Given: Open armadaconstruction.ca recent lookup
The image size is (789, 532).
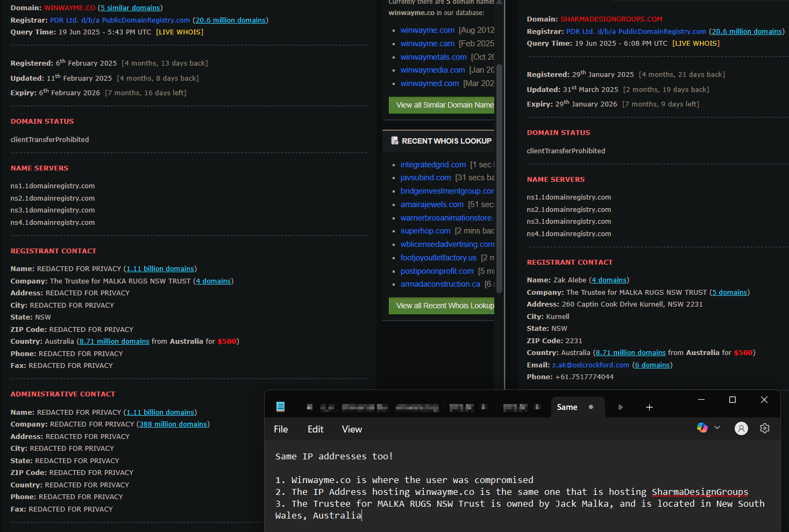Looking at the screenshot, I should (440, 284).
